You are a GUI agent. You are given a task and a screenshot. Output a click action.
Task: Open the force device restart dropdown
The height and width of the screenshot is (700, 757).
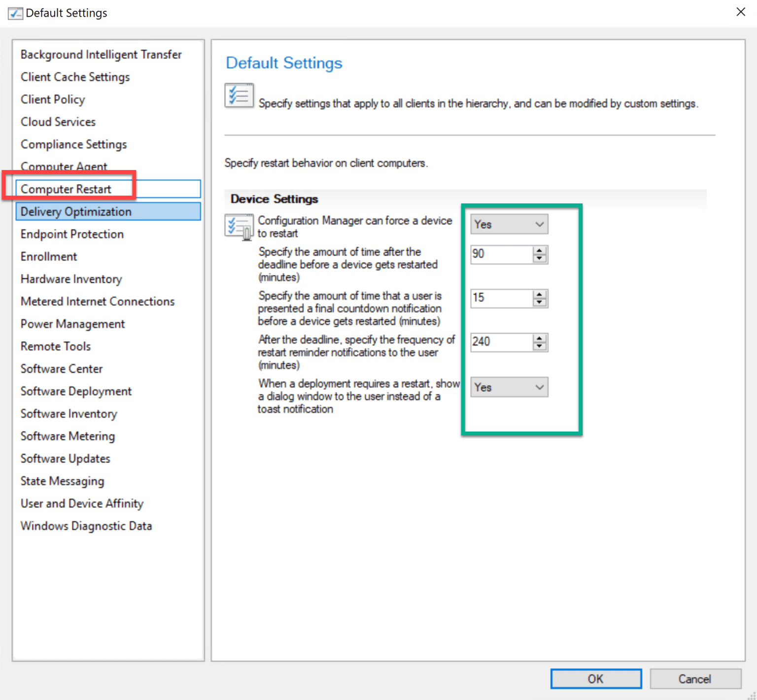pos(509,224)
